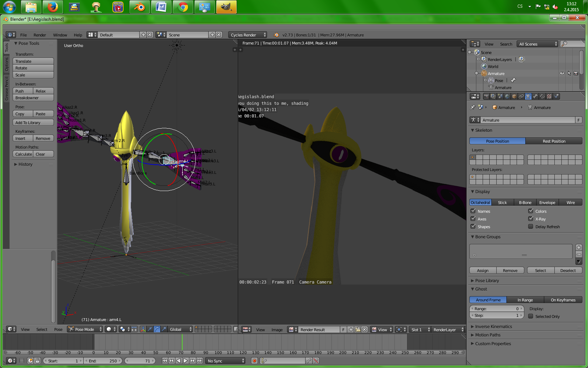588x368 pixels.
Task: Open the Pose menu in 3D view header
Action: (58, 329)
